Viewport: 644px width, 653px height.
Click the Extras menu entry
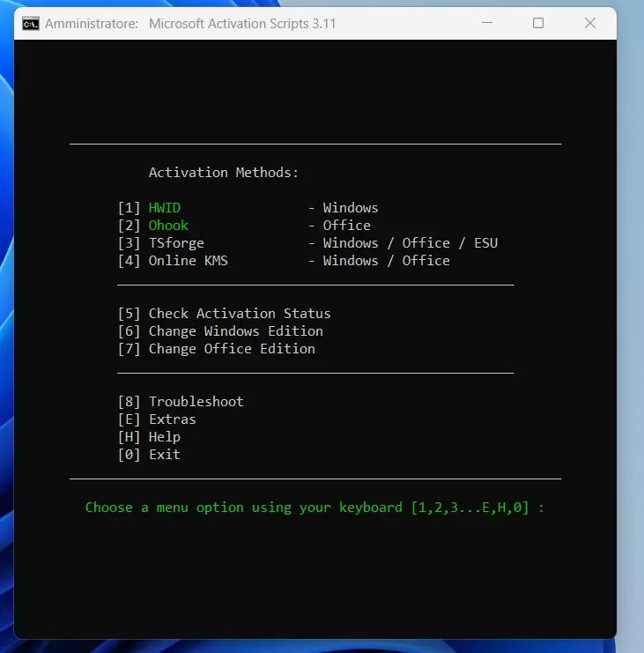point(173,419)
